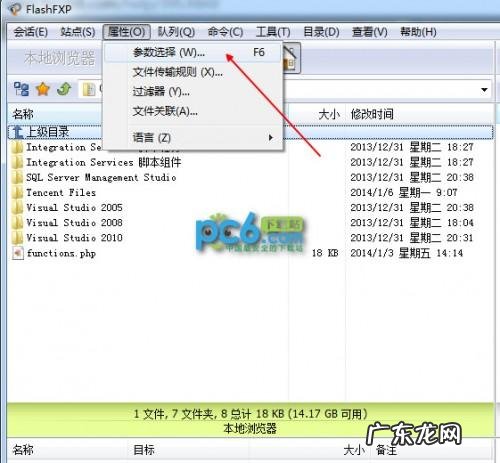The width and height of the screenshot is (500, 463).
Task: Click the toolbar icon beside the properties menu
Action: pyautogui.click(x=292, y=58)
